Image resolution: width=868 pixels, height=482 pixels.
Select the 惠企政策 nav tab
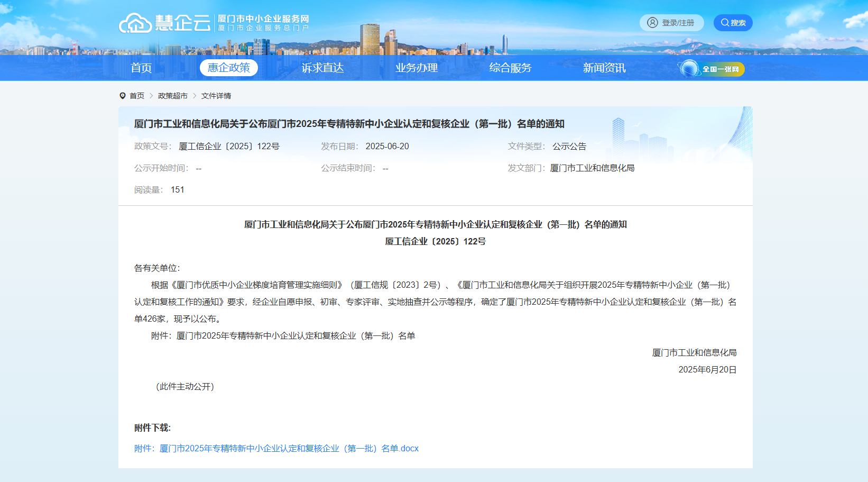pos(229,68)
